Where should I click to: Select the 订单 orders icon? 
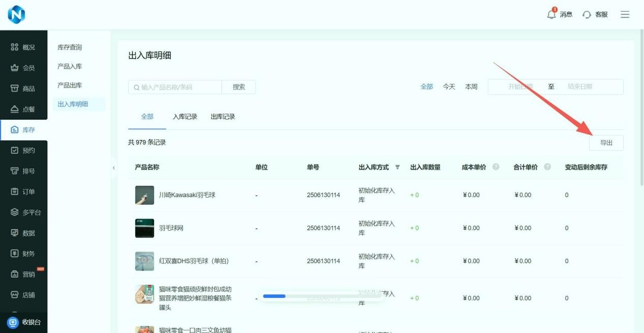point(23,191)
